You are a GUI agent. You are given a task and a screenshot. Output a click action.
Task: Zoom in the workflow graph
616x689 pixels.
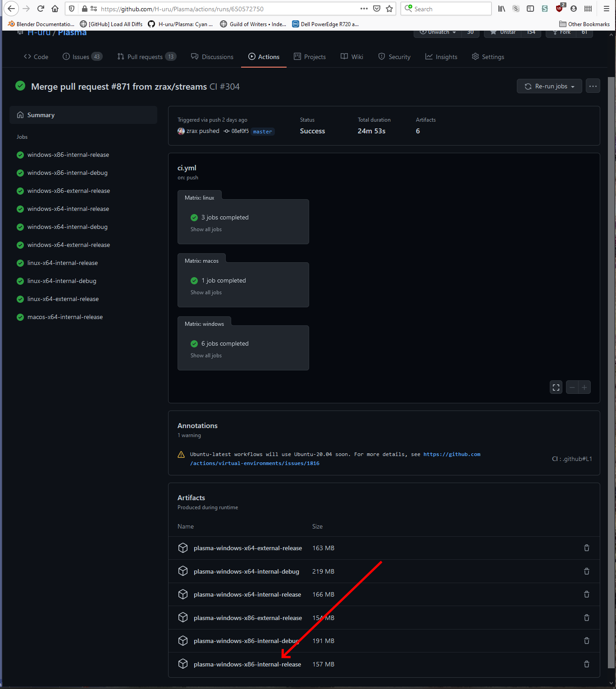point(584,387)
